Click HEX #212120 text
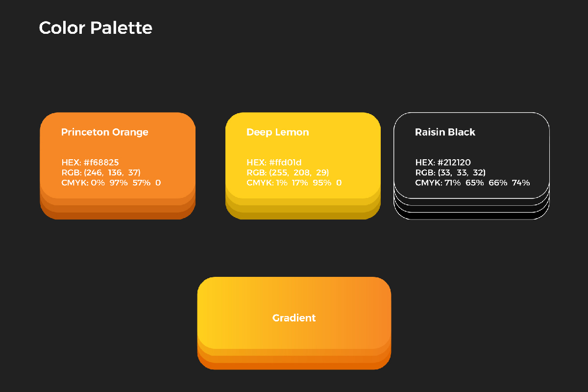The width and height of the screenshot is (588, 392). (443, 162)
